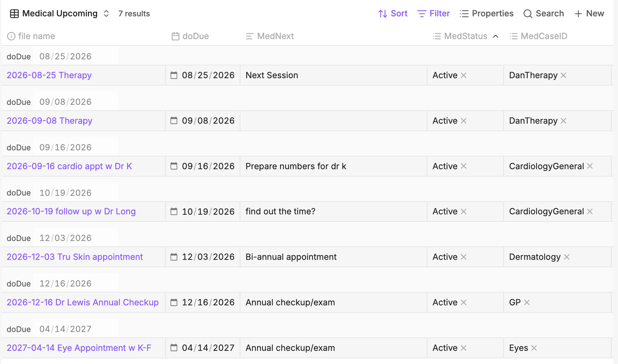Click the MedCaseID column header

(538, 36)
